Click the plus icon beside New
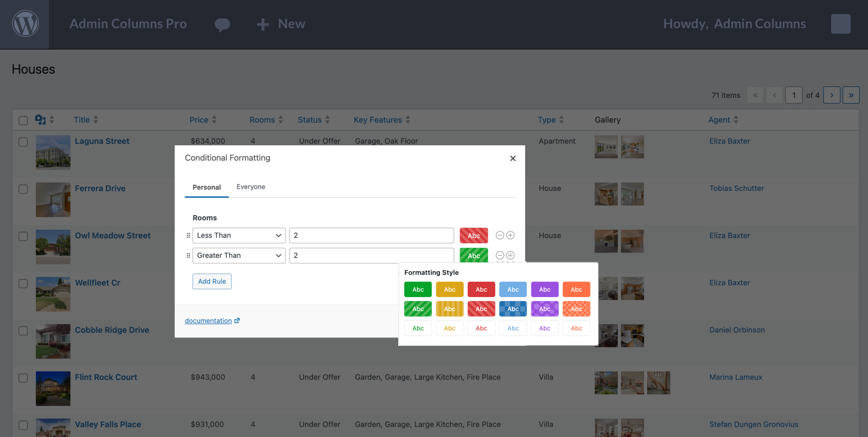The height and width of the screenshot is (437, 868). tap(263, 24)
